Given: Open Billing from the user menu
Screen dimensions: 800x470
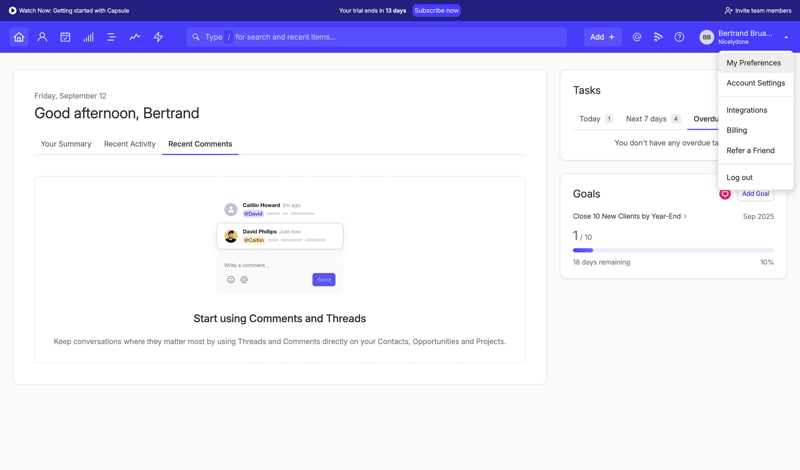Looking at the screenshot, I should point(756,130).
